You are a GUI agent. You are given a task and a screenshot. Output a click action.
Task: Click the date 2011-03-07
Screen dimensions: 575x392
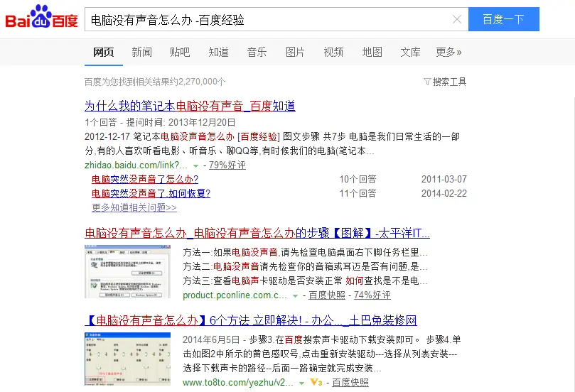click(x=444, y=179)
